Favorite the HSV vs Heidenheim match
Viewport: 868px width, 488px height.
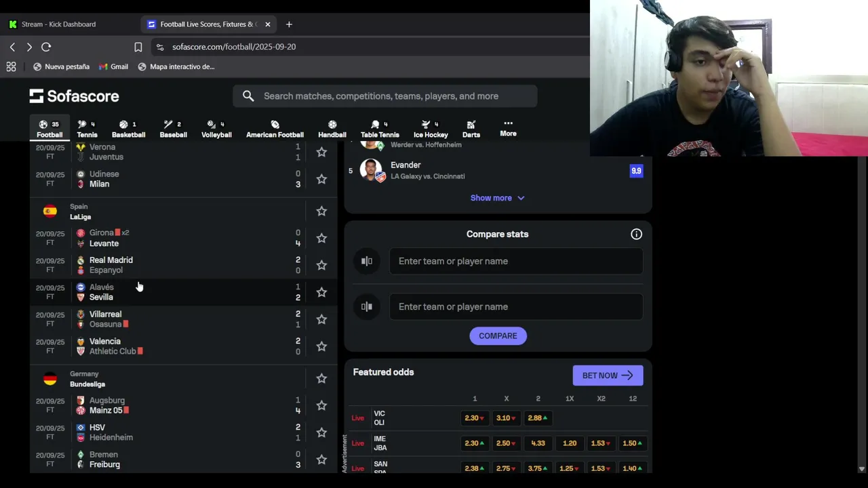click(x=321, y=432)
